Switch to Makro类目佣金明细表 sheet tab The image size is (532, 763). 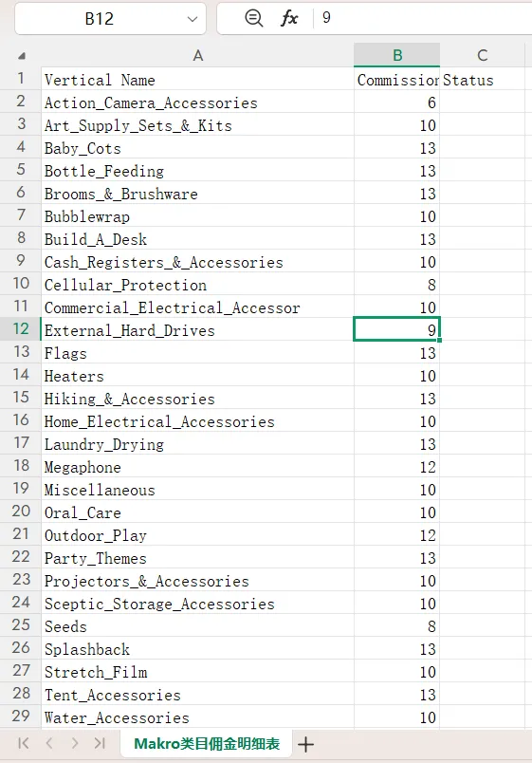click(207, 743)
